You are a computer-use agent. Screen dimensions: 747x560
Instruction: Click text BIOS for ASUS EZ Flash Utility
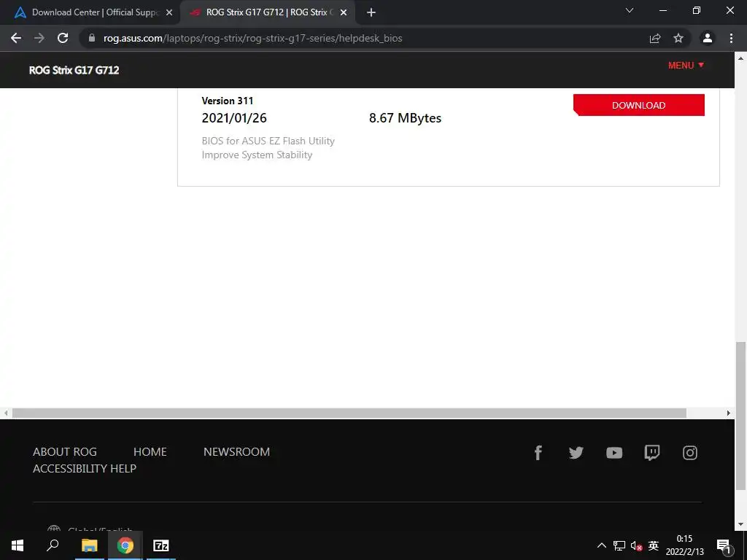click(x=268, y=141)
